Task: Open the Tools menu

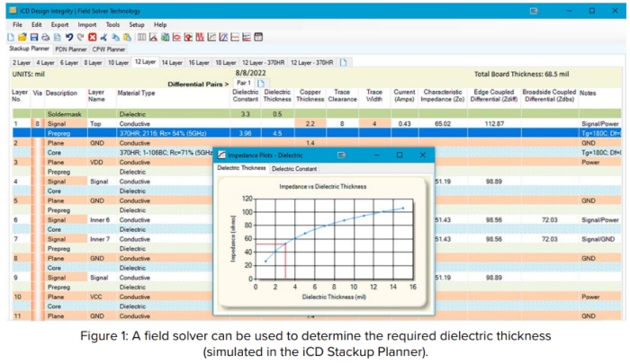Action: pyautogui.click(x=112, y=24)
